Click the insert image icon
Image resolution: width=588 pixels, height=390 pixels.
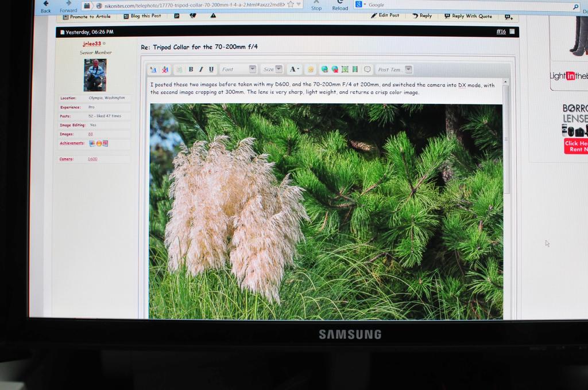tap(345, 69)
